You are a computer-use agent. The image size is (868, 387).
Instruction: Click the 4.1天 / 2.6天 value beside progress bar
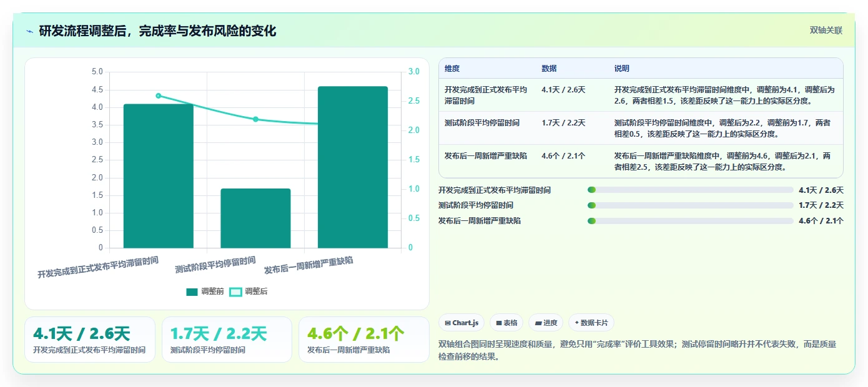point(821,190)
